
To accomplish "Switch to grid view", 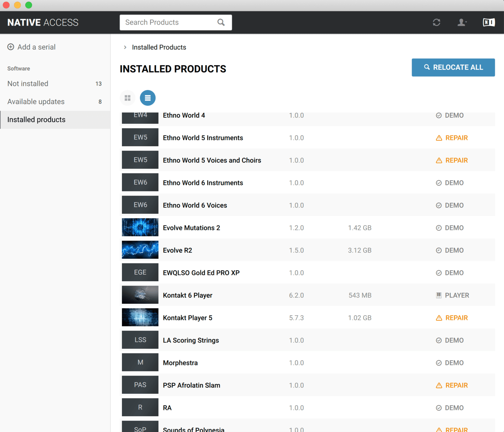I will coord(128,98).
